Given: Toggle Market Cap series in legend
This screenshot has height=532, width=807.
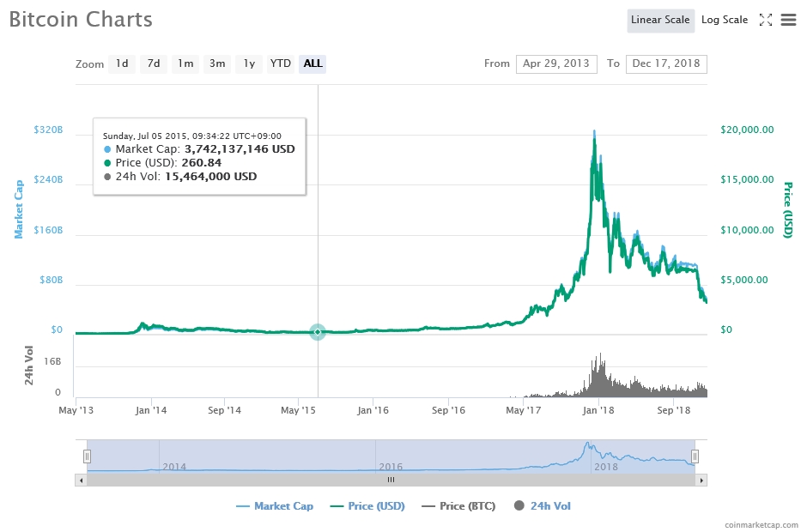Looking at the screenshot, I should [275, 506].
